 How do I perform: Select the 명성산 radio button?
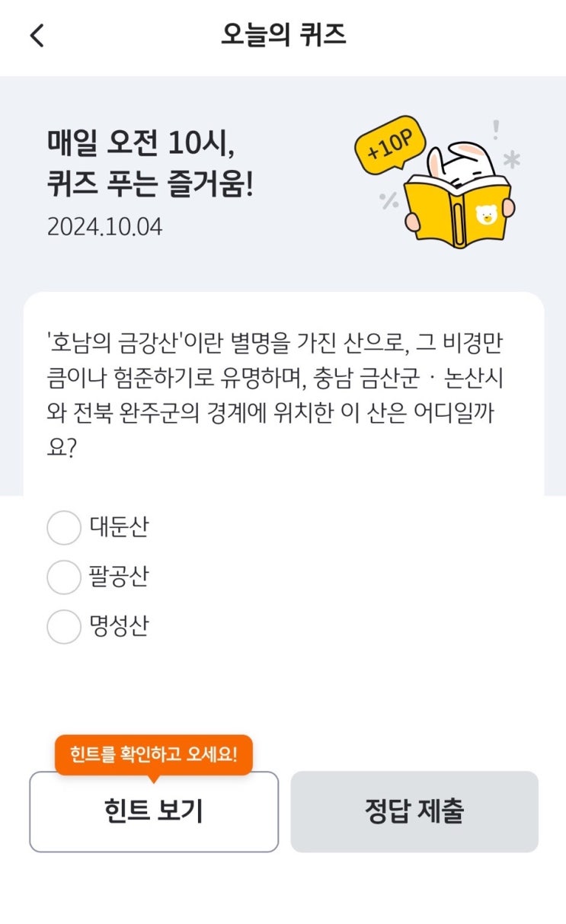tap(64, 627)
